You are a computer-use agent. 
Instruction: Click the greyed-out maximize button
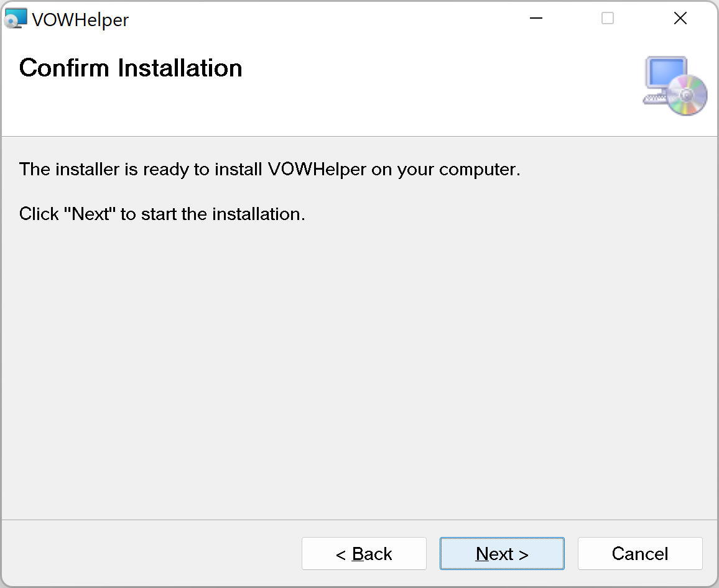pos(608,19)
